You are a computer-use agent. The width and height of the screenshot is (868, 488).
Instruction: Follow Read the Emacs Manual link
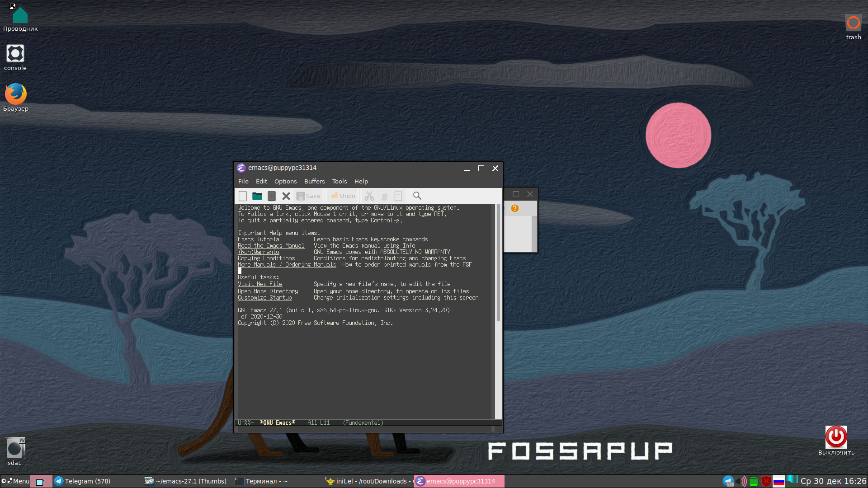pyautogui.click(x=271, y=246)
